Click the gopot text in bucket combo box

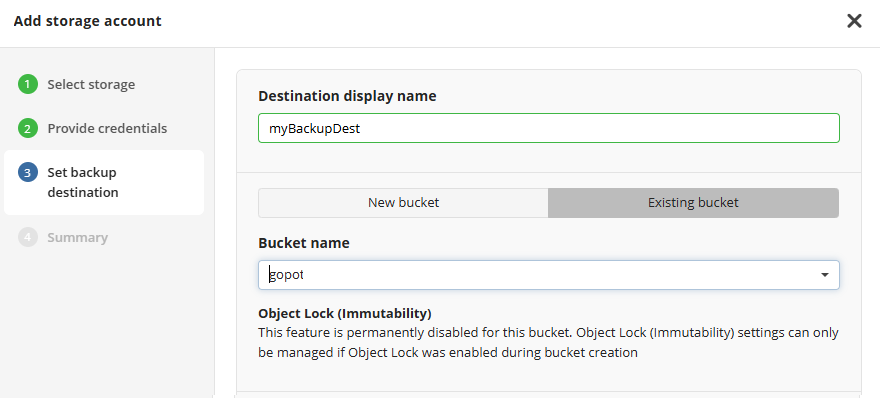point(286,276)
